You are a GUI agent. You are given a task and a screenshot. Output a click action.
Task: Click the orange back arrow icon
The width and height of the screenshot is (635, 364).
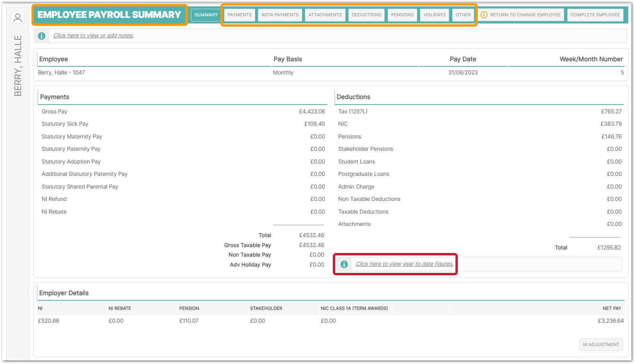(x=484, y=15)
